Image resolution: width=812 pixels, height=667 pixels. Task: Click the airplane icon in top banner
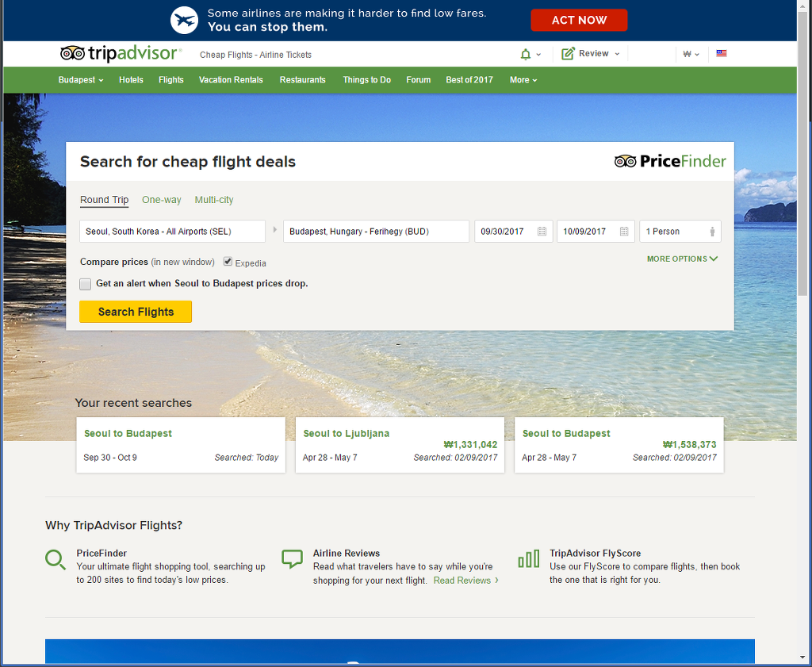(184, 20)
